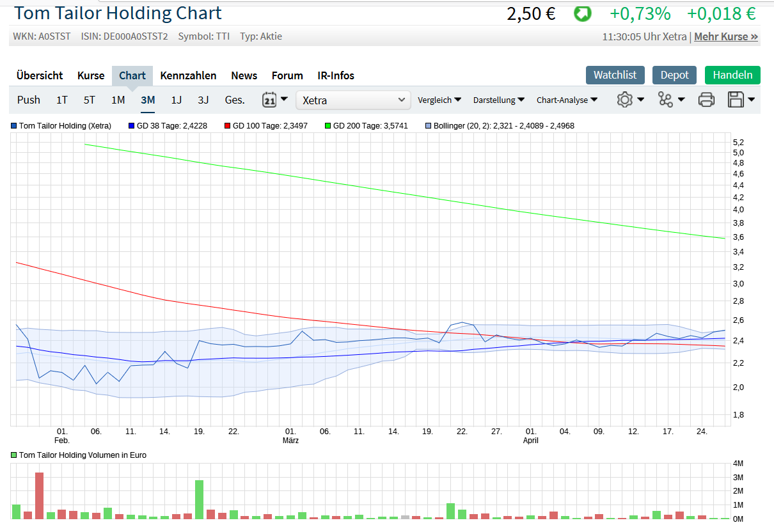Open the chart share icon

pos(665,100)
